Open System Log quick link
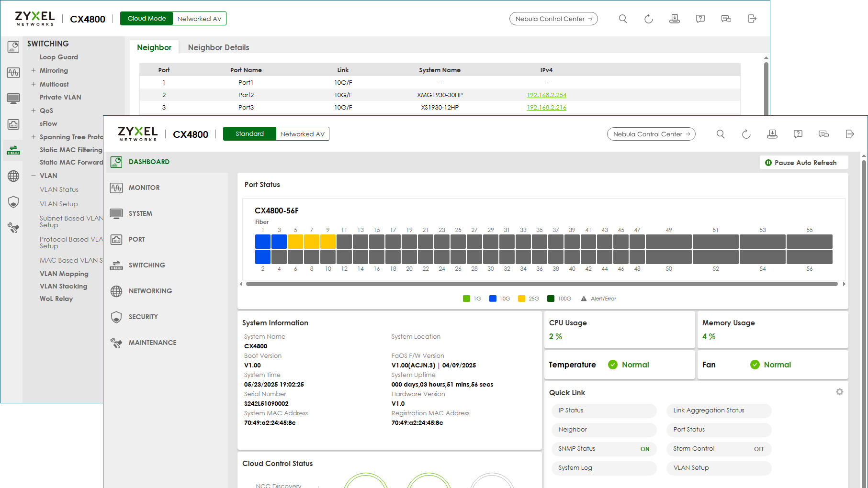This screenshot has height=488, width=868. click(604, 468)
